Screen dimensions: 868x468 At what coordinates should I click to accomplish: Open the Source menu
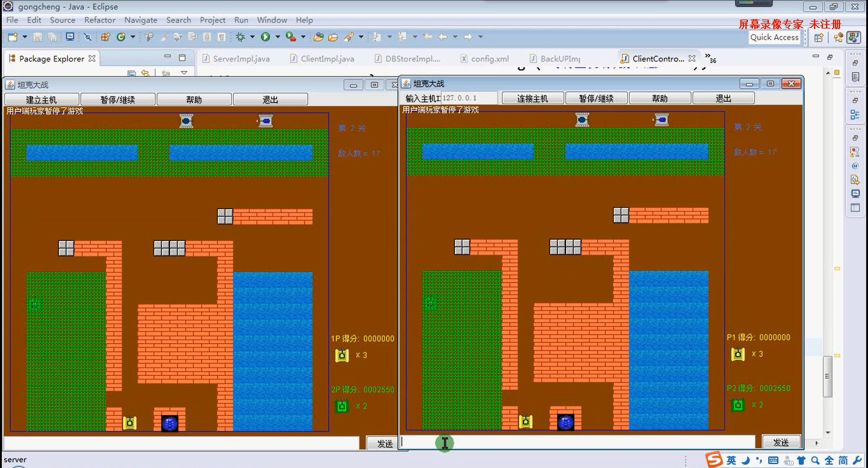[x=62, y=20]
